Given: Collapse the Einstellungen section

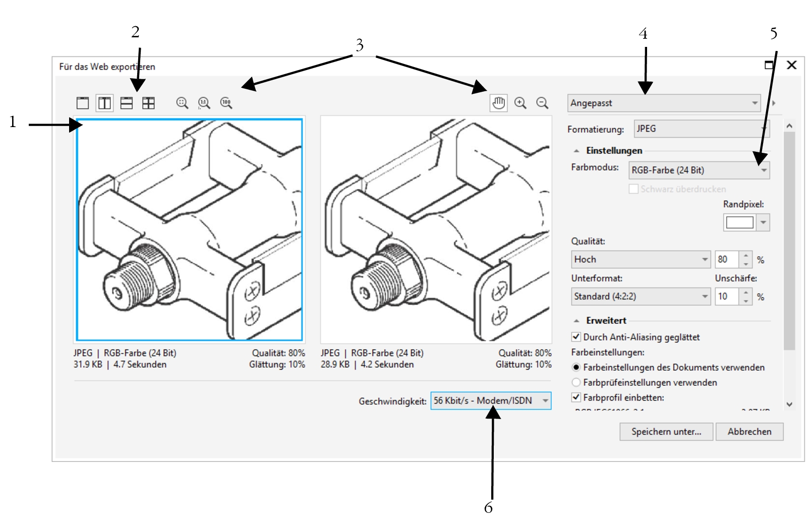Looking at the screenshot, I should (x=577, y=151).
